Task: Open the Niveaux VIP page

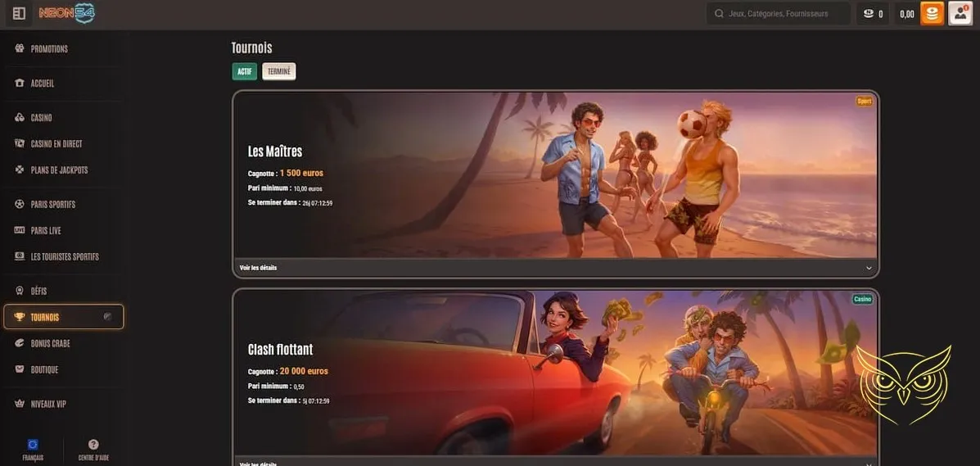Action: (47, 404)
